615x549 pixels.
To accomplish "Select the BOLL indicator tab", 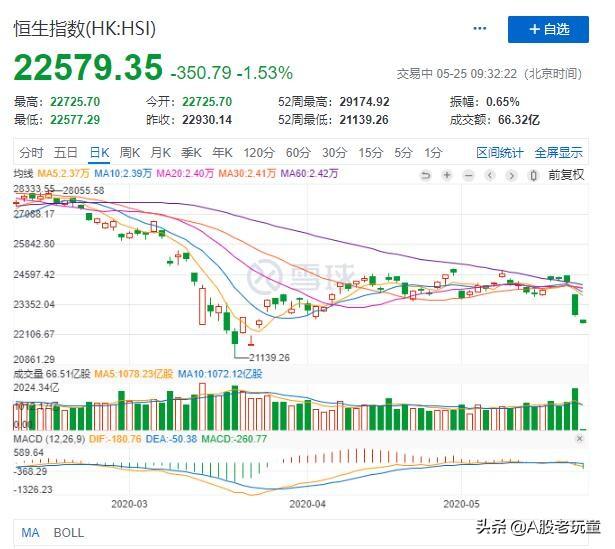I will (69, 533).
